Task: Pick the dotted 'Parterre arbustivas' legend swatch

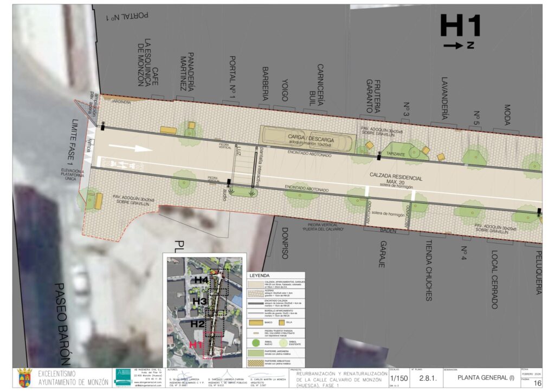Action: [255, 363]
